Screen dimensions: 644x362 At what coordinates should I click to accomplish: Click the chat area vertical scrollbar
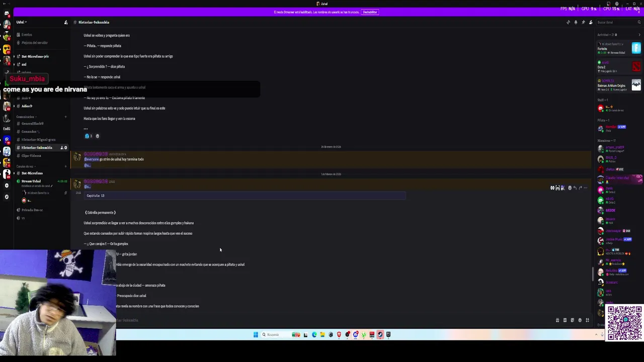pos(593,275)
